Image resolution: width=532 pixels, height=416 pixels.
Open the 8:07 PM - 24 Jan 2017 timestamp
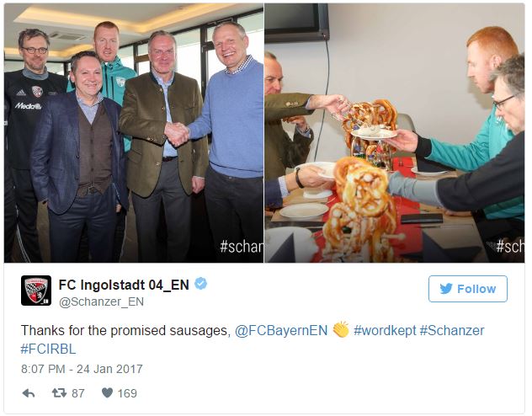[x=82, y=369]
